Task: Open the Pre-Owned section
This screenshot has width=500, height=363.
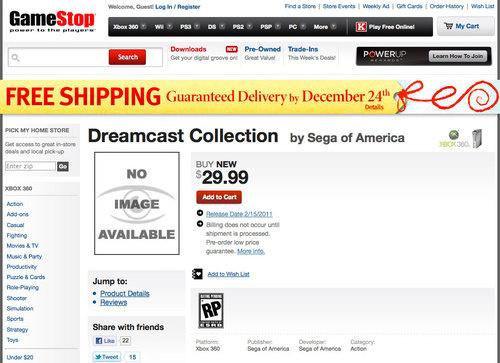Action: (263, 49)
